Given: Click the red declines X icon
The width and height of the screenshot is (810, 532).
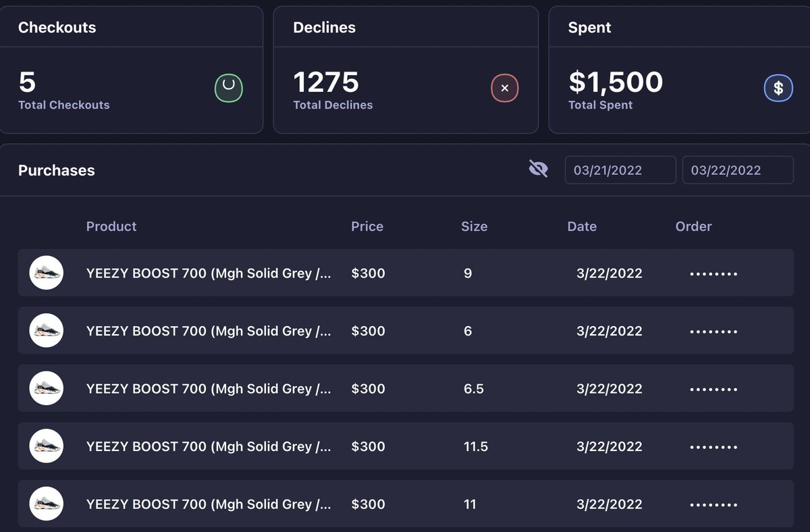Looking at the screenshot, I should pyautogui.click(x=504, y=88).
